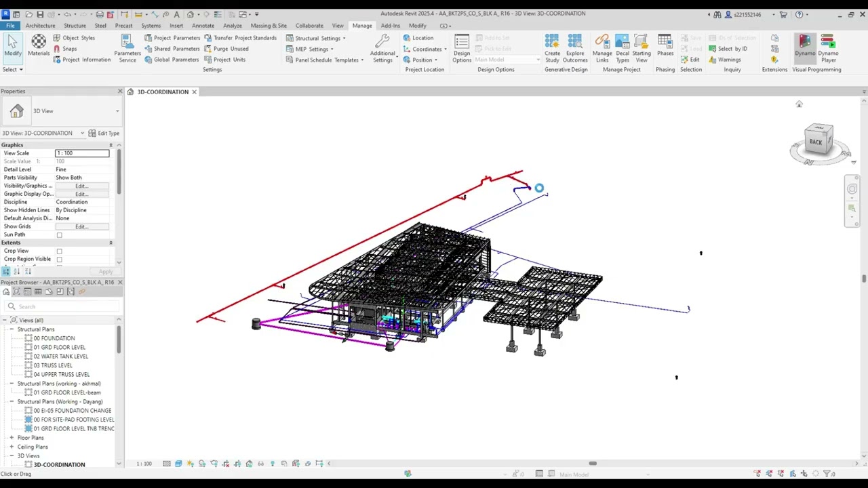Open MEP Settings dropdown
The image size is (868, 488).
[310, 49]
